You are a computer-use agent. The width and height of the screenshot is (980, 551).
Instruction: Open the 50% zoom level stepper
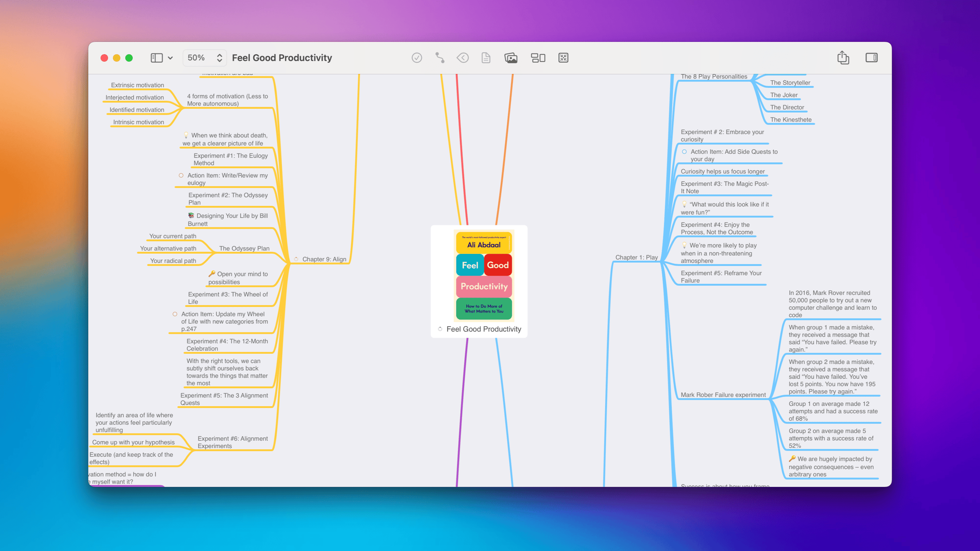coord(205,58)
